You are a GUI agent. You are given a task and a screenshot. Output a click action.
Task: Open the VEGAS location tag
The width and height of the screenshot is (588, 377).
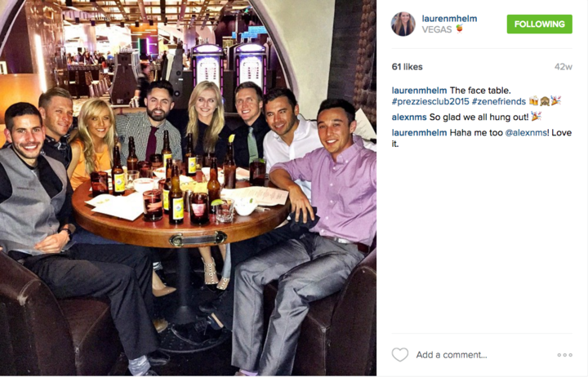click(x=437, y=29)
